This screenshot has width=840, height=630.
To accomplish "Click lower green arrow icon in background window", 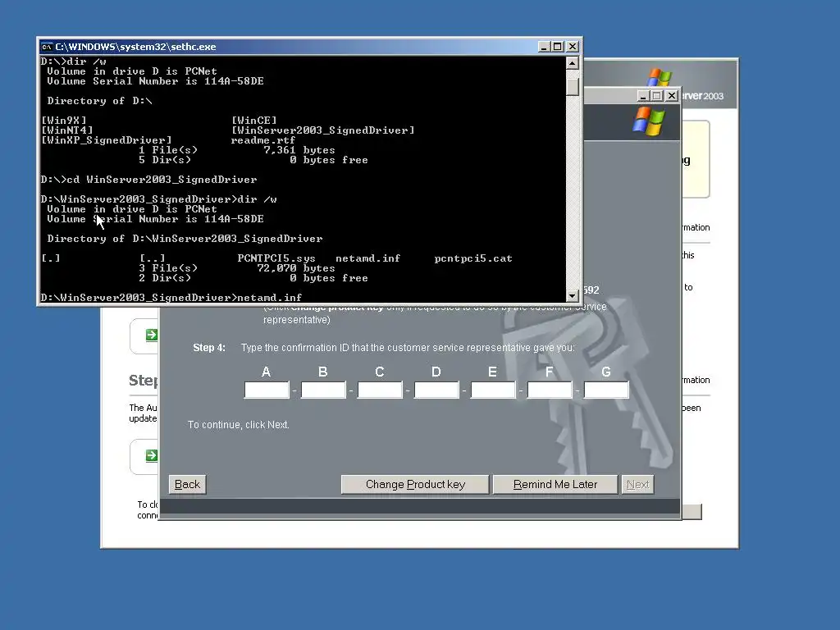I will [152, 455].
